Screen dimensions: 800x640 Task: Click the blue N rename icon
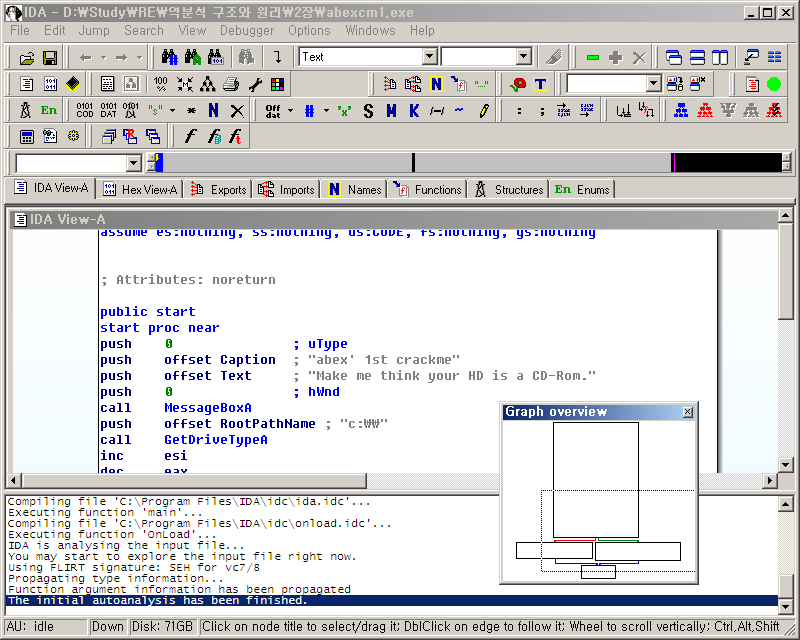(x=213, y=110)
